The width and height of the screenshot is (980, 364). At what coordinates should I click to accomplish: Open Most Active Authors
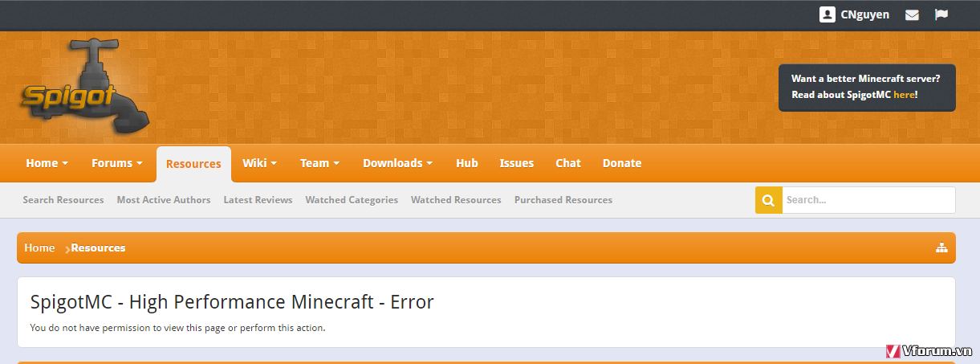pyautogui.click(x=164, y=200)
